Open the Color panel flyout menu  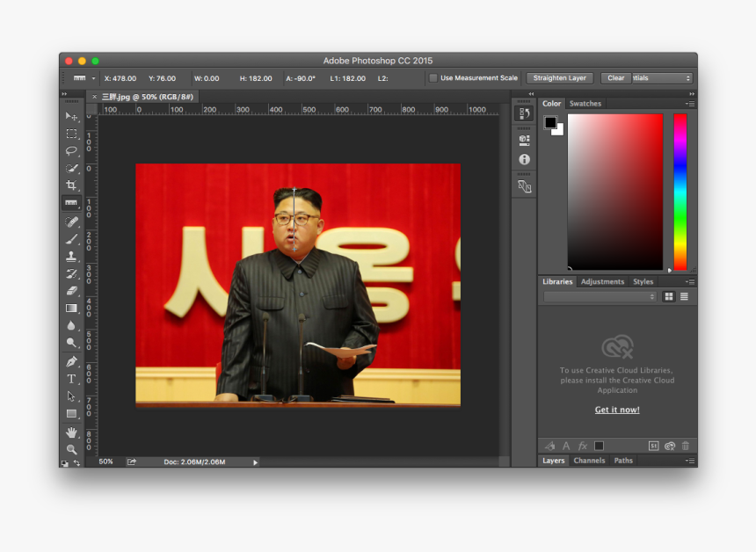[690, 104]
